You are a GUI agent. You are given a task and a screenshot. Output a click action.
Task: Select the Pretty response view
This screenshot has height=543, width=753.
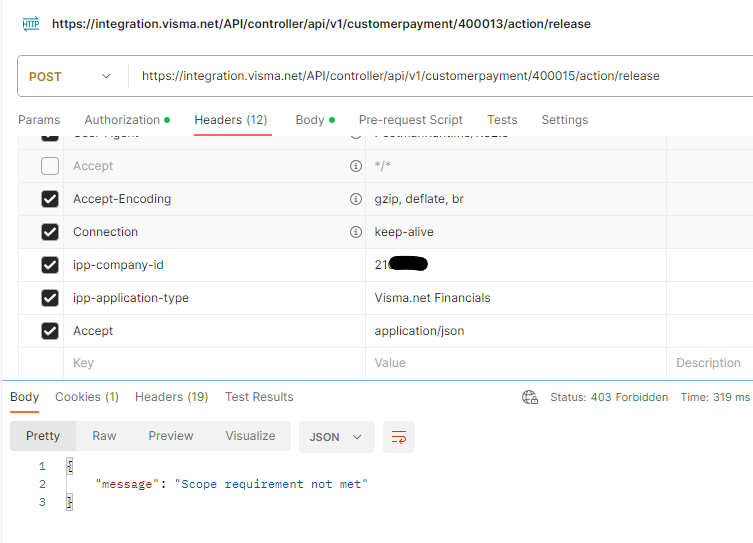pos(43,436)
